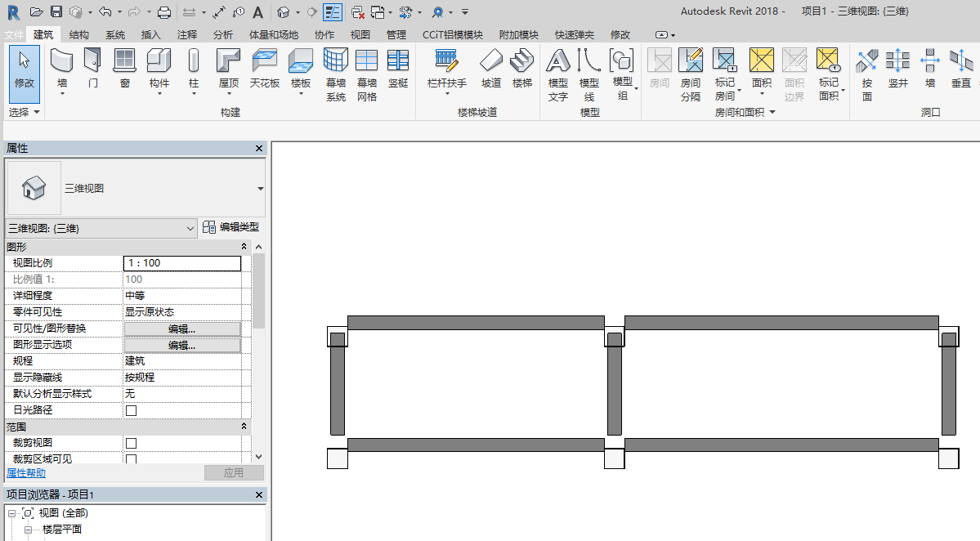Open a project with the Open folder icon
Image resolution: width=980 pixels, height=541 pixels.
(36, 12)
